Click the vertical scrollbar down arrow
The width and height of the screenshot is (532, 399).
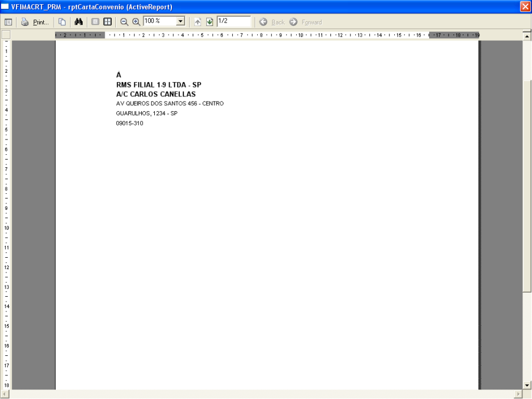527,385
